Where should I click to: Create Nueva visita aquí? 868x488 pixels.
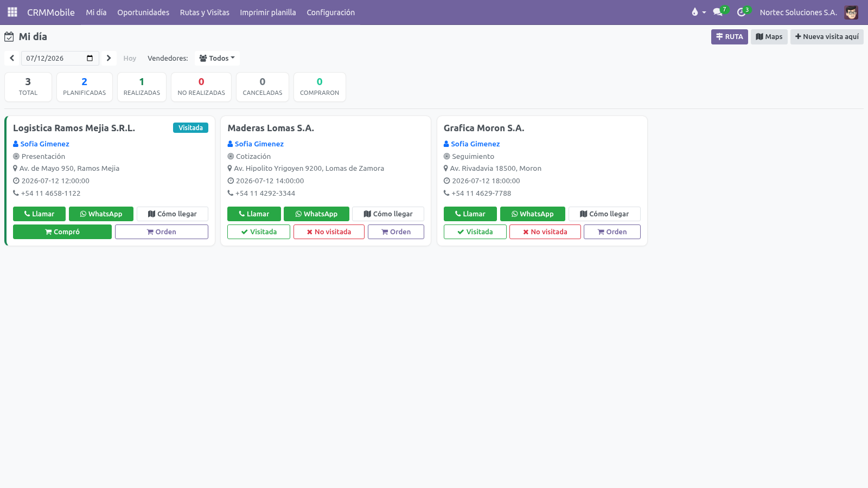(827, 37)
